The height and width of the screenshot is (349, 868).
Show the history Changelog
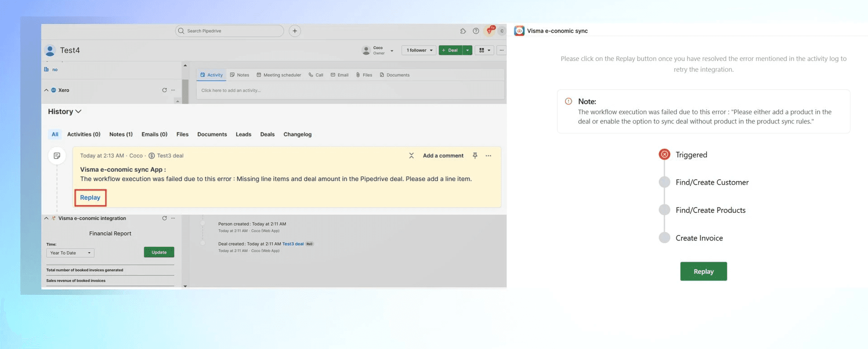coord(297,134)
